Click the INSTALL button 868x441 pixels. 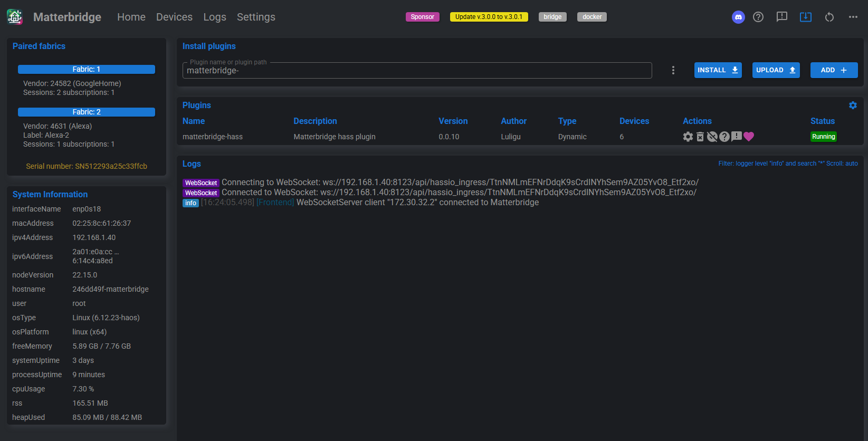click(718, 70)
